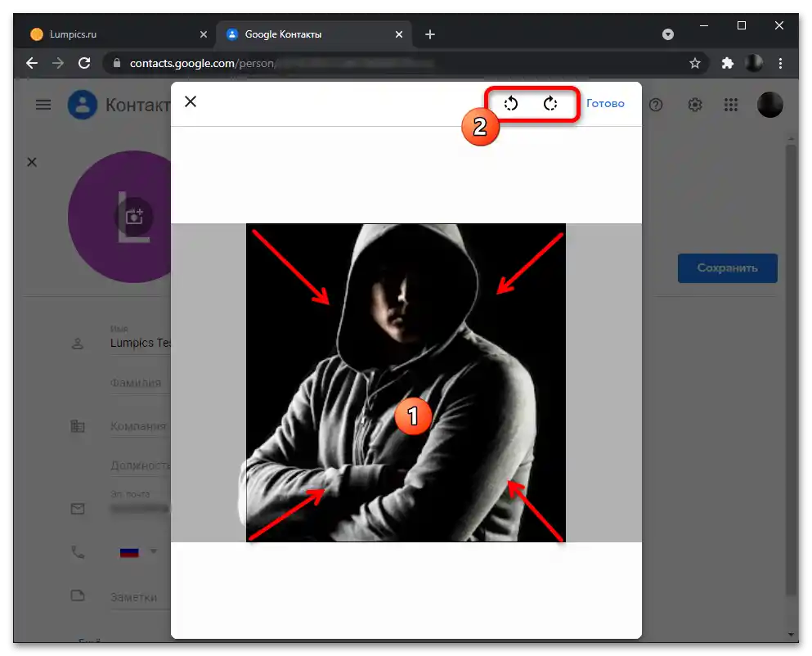Click the phone handset icon beside the flag
This screenshot has width=812, height=656.
78,552
